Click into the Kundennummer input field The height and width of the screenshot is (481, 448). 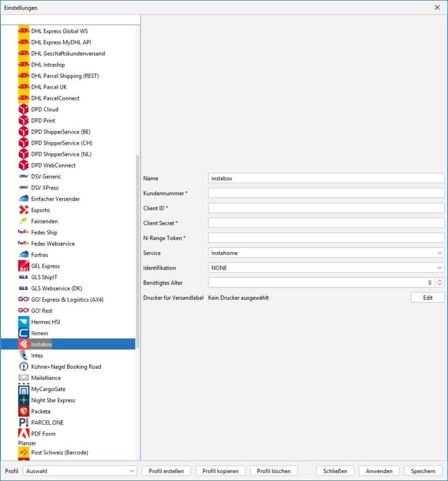tap(326, 193)
